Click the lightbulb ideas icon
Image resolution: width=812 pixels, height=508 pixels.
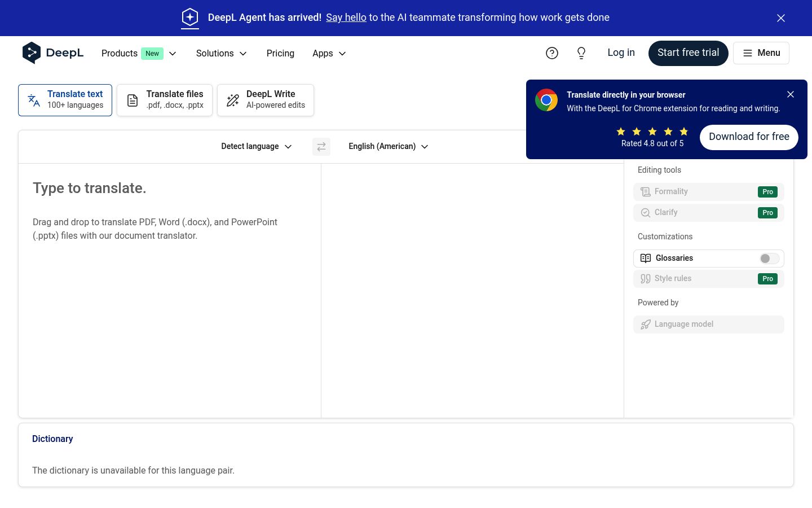(581, 53)
